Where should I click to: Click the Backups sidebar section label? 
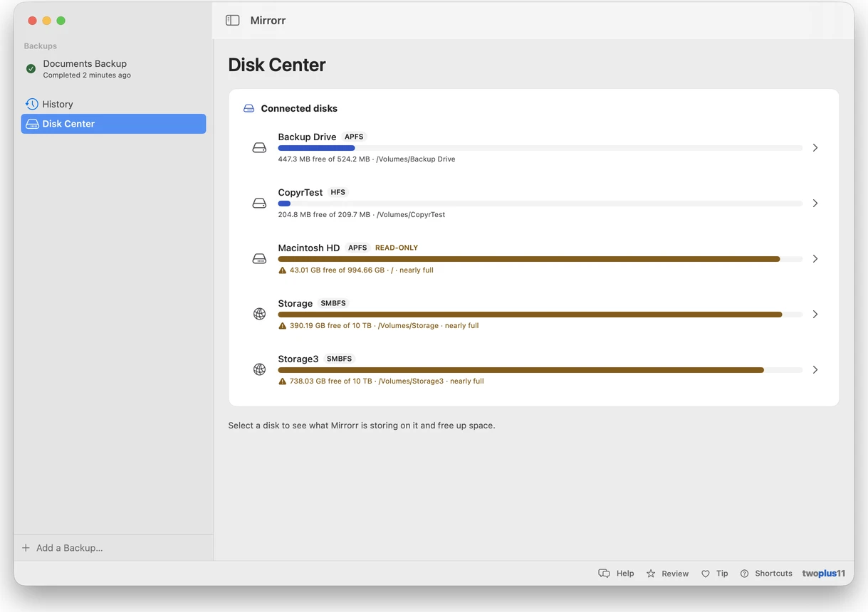(x=41, y=46)
